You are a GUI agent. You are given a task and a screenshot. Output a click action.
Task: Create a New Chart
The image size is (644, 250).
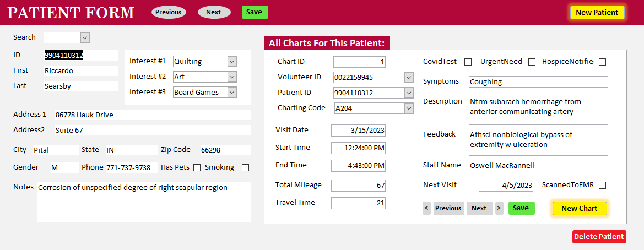point(580,208)
